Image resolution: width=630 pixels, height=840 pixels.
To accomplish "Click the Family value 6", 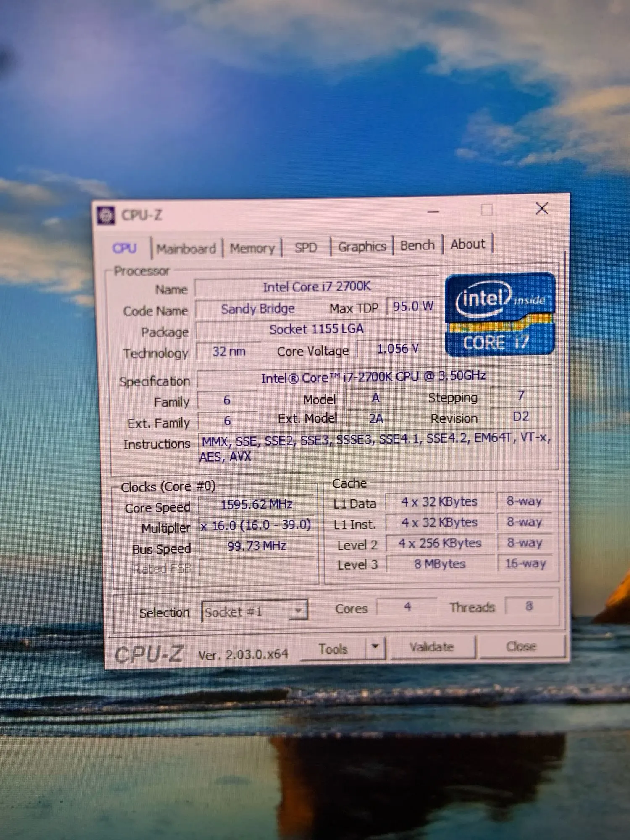I will click(x=227, y=400).
